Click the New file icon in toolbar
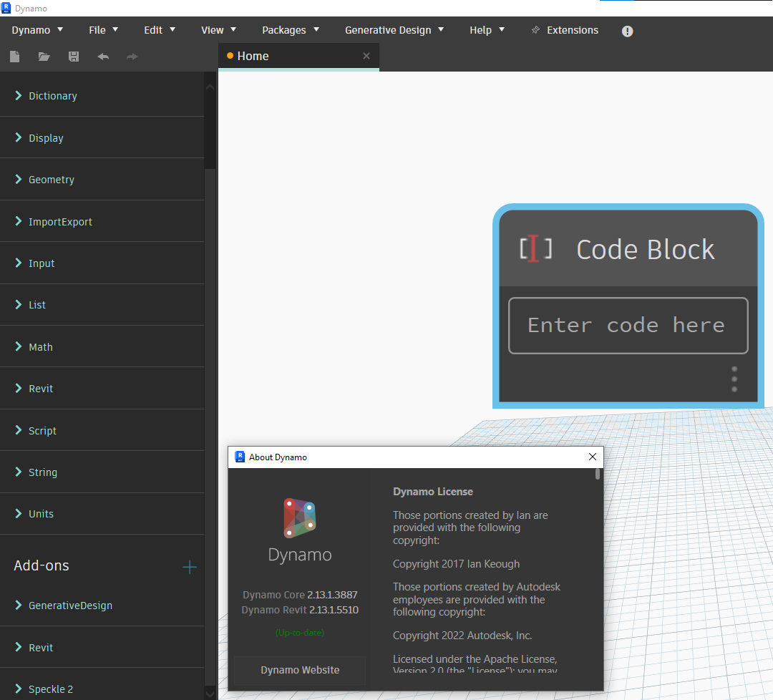This screenshot has height=700, width=773. click(x=15, y=57)
